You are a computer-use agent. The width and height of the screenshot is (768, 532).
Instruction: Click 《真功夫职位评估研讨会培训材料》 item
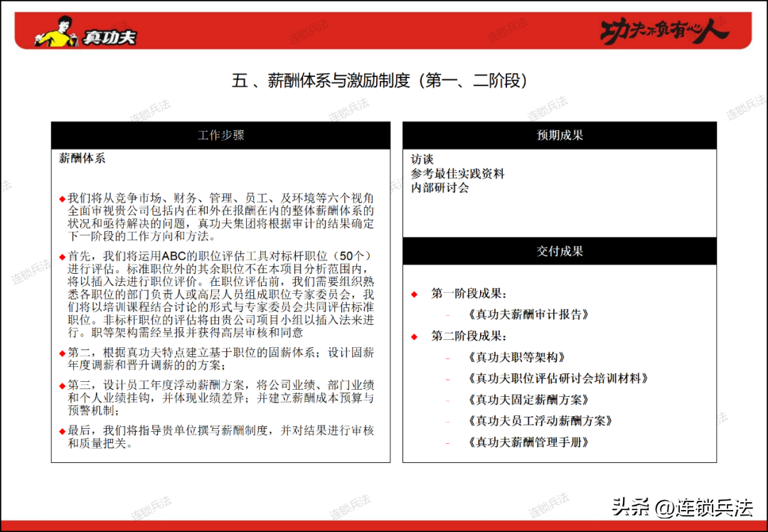coord(558,378)
